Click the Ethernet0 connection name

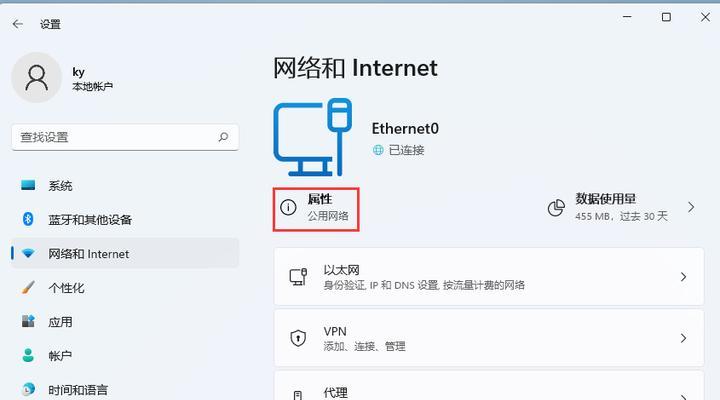pos(405,129)
